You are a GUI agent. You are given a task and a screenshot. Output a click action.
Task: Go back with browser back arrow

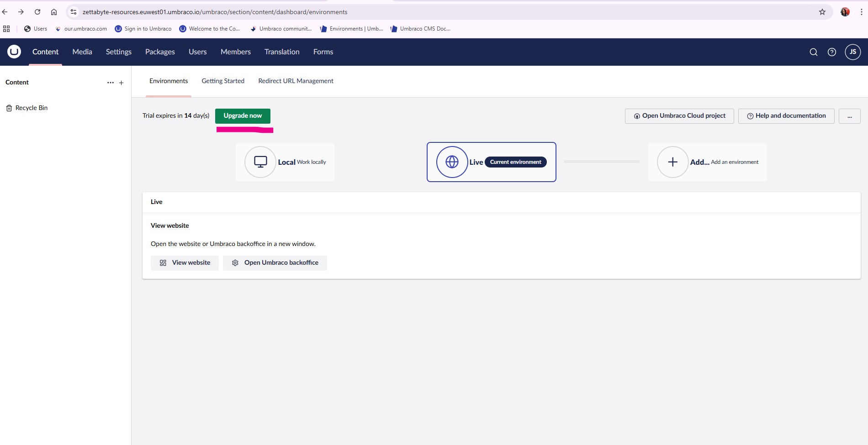[5, 12]
